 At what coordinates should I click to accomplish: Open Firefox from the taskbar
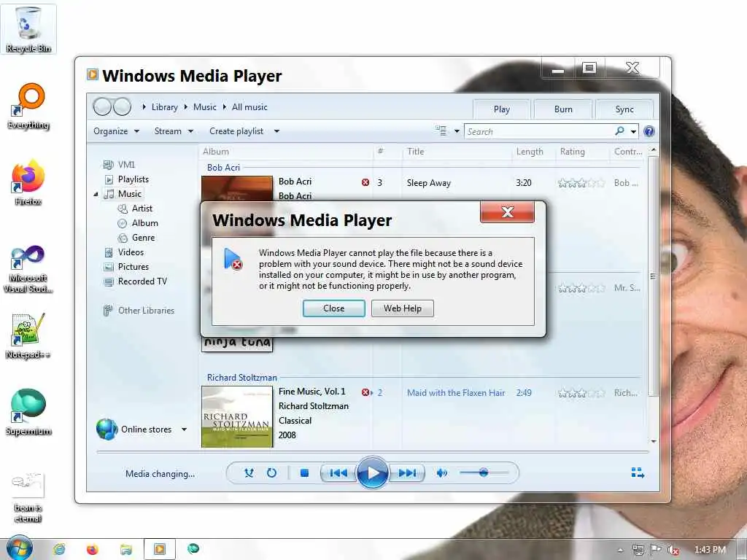pyautogui.click(x=93, y=550)
